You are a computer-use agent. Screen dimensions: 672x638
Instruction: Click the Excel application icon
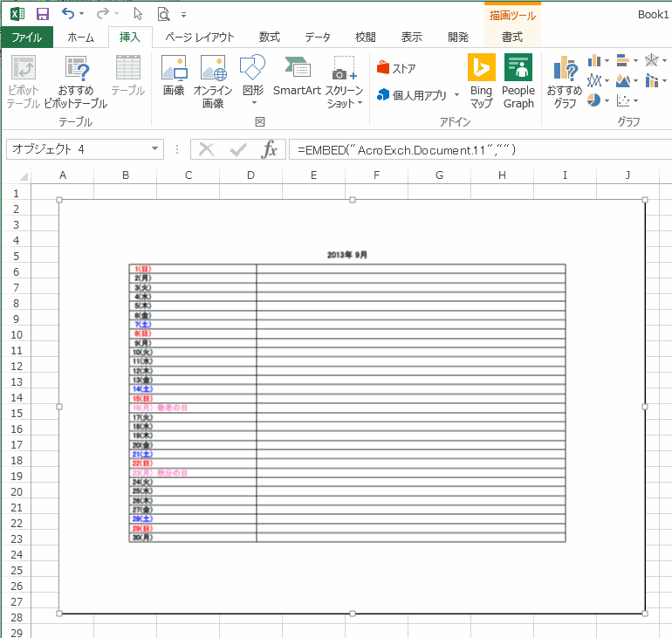tap(17, 14)
